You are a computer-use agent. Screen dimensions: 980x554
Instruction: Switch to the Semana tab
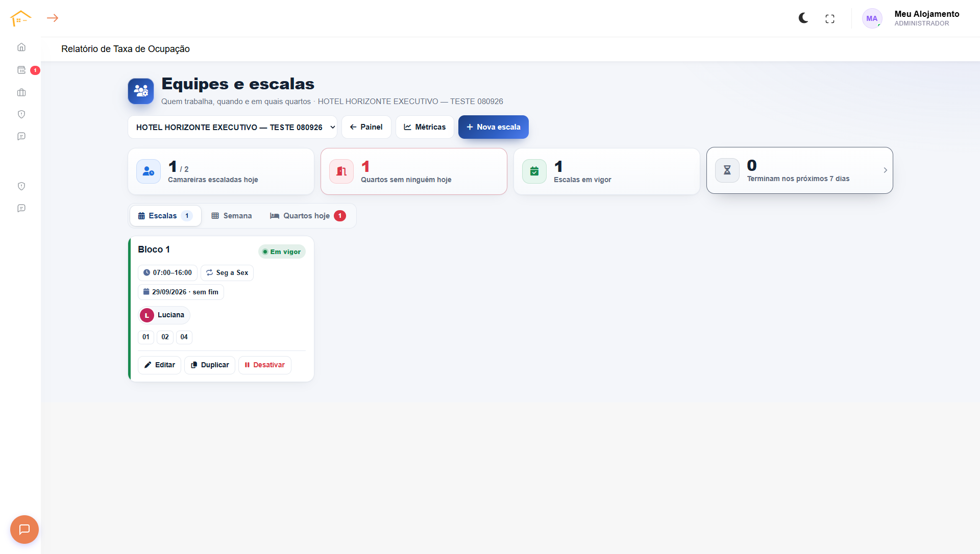232,216
